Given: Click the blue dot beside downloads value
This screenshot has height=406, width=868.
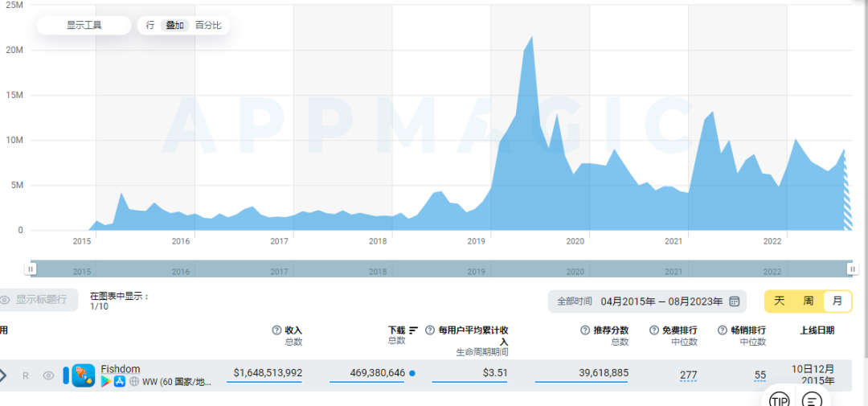Looking at the screenshot, I should [411, 373].
